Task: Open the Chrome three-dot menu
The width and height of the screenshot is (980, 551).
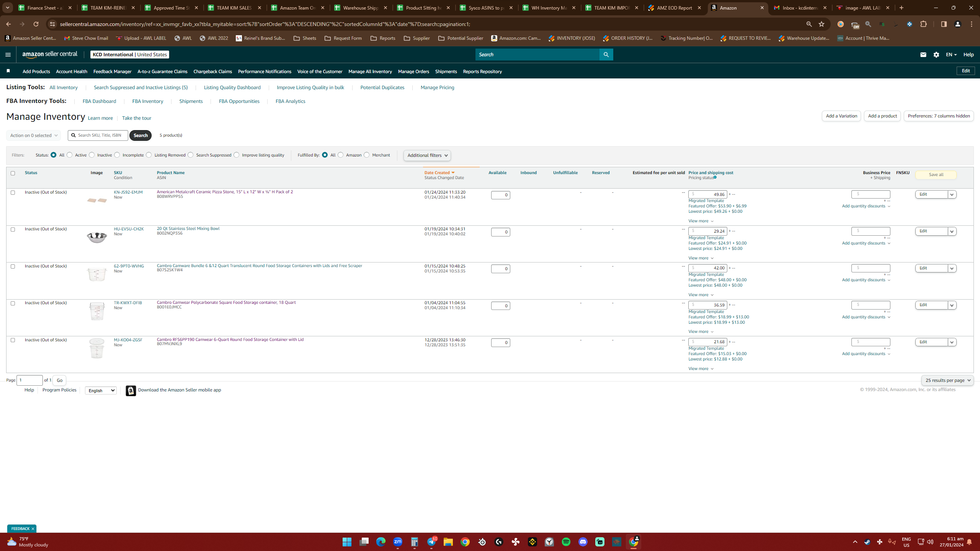Action: (972, 24)
